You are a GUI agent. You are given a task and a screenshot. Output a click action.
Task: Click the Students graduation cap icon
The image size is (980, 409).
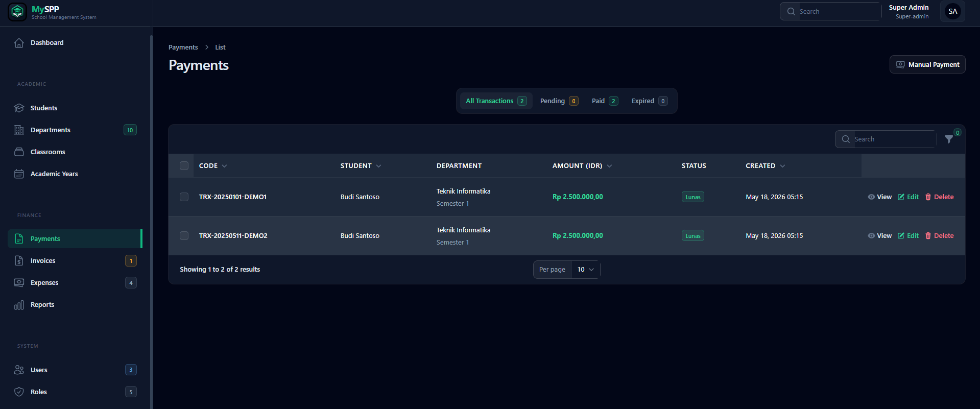coord(19,108)
